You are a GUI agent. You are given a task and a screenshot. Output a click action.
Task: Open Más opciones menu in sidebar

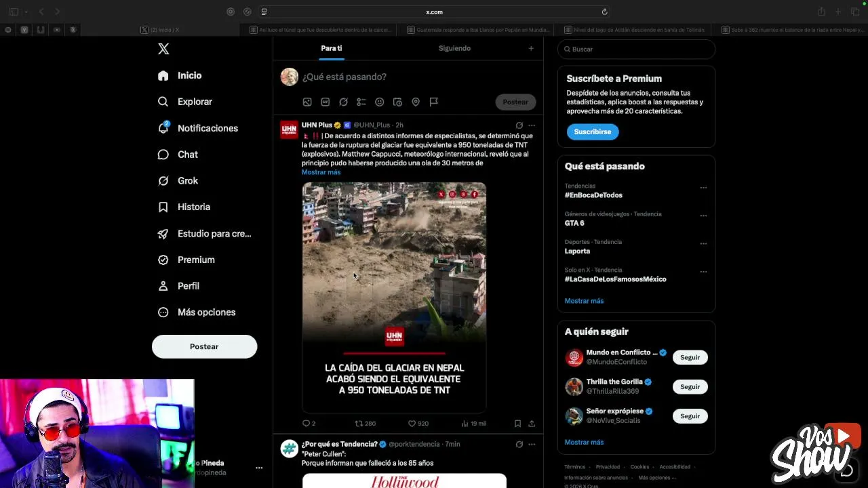coord(197,312)
